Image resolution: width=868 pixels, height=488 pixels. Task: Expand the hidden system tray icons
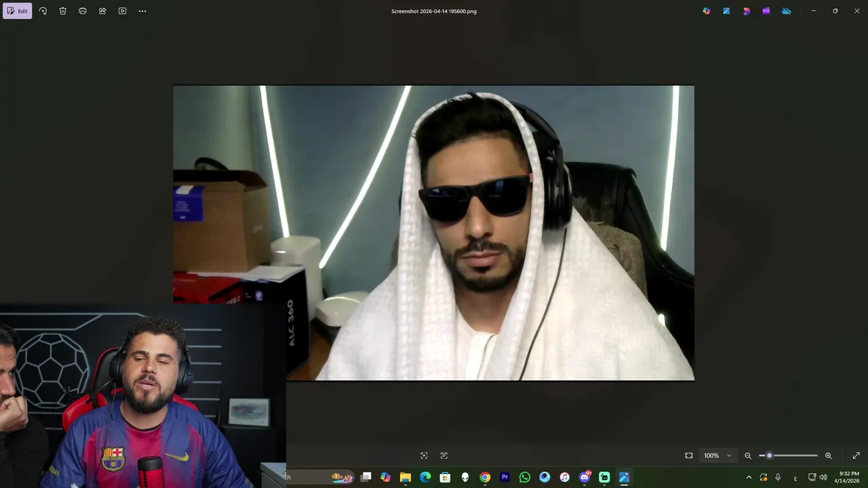pyautogui.click(x=749, y=477)
